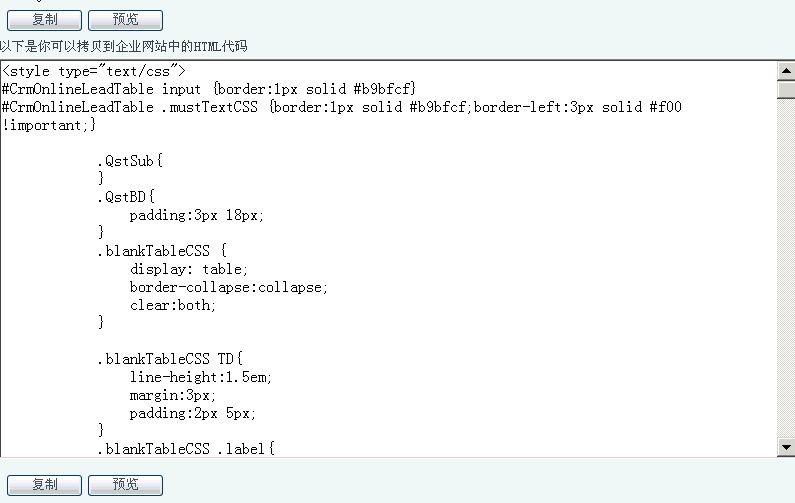Click the "clear:both;" line in the textarea
The height and width of the screenshot is (503, 795).
point(173,305)
